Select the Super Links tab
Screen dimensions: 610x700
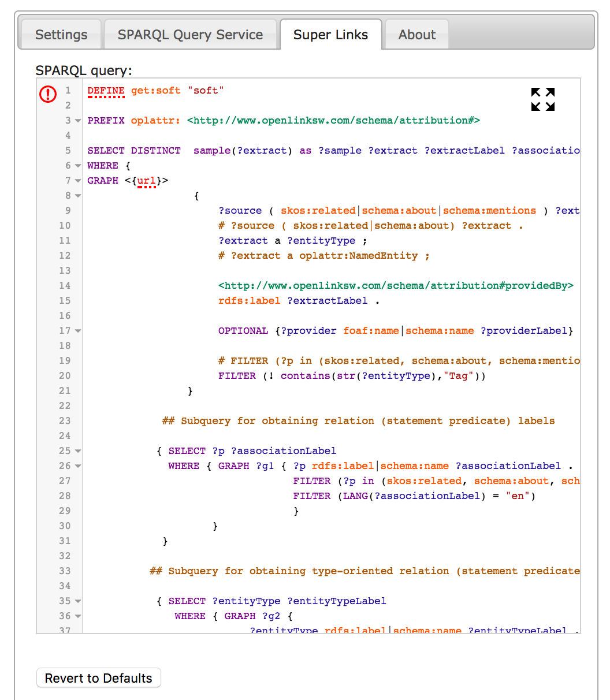tap(330, 35)
